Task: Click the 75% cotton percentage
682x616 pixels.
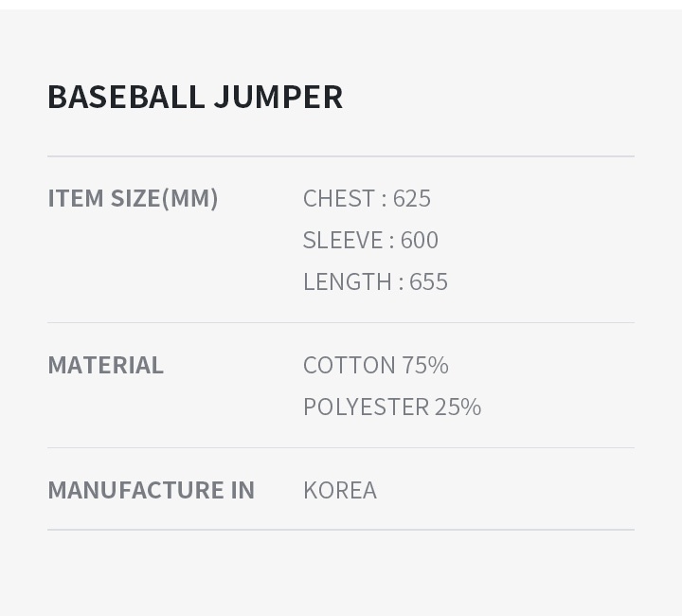Action: [425, 365]
